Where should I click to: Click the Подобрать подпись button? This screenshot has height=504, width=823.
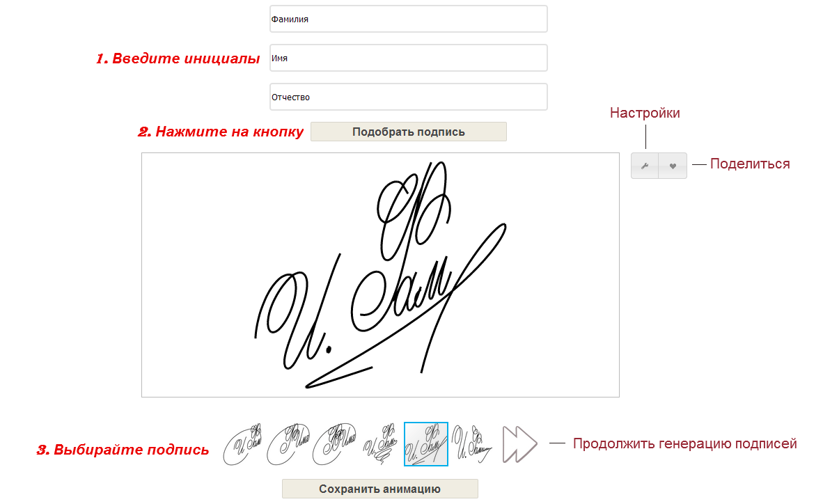click(408, 132)
